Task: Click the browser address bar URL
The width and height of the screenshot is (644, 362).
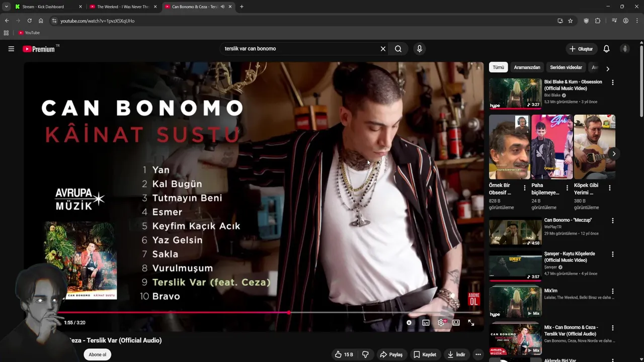Action: [x=98, y=21]
